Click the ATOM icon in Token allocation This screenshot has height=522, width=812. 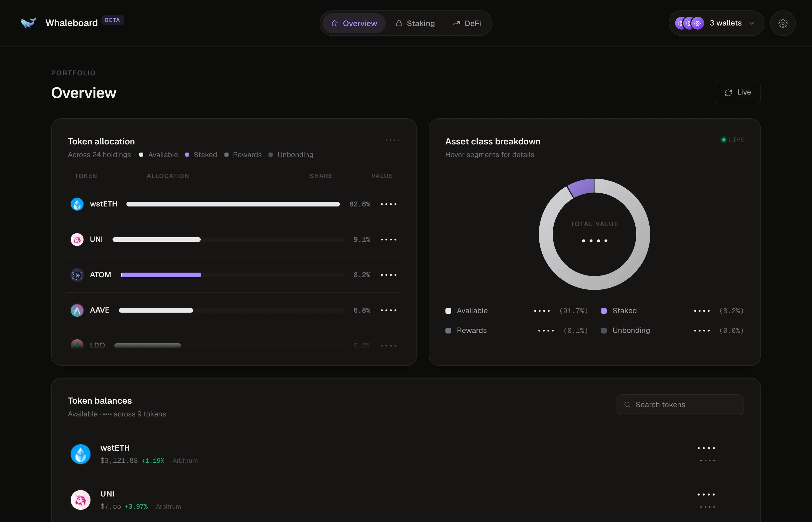(77, 275)
